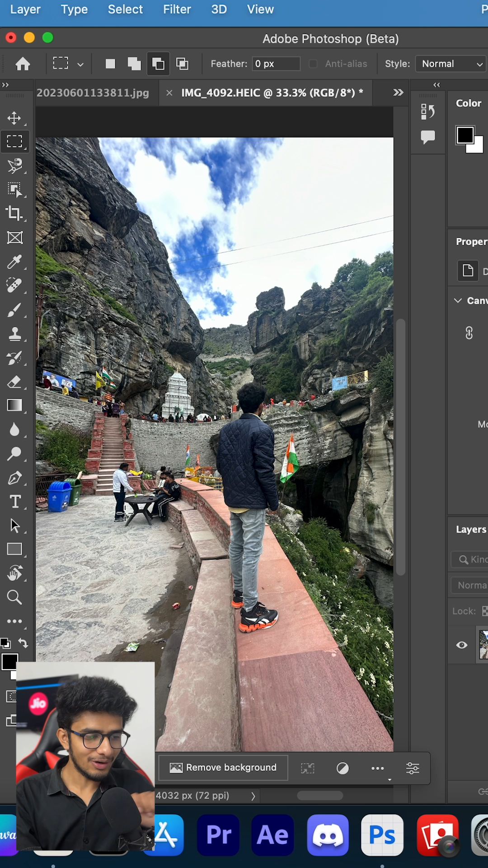This screenshot has height=868, width=488.
Task: Open the 3D menu
Action: [219, 9]
